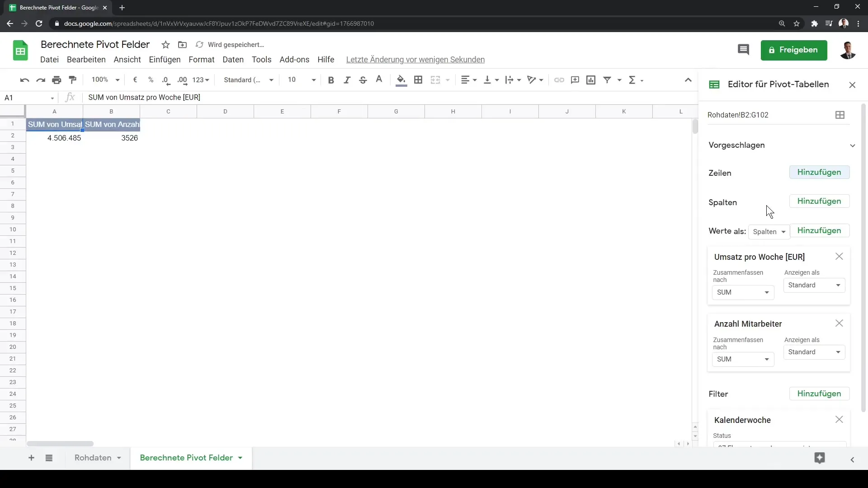The image size is (868, 488).
Task: Open horizontal align dropdown
Action: point(469,80)
